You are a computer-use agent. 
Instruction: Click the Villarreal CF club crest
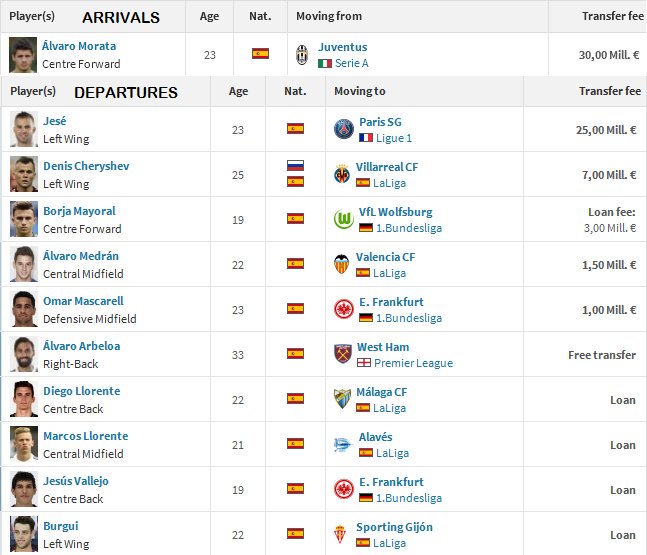click(342, 174)
